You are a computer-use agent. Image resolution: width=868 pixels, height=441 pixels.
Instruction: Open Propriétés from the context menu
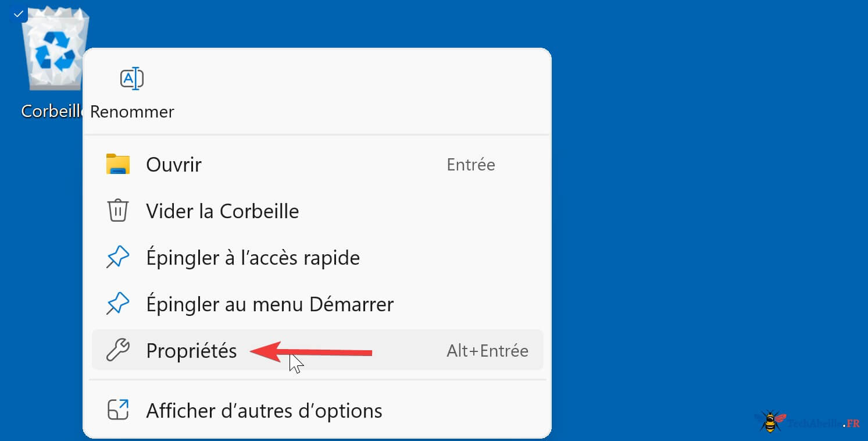point(317,350)
